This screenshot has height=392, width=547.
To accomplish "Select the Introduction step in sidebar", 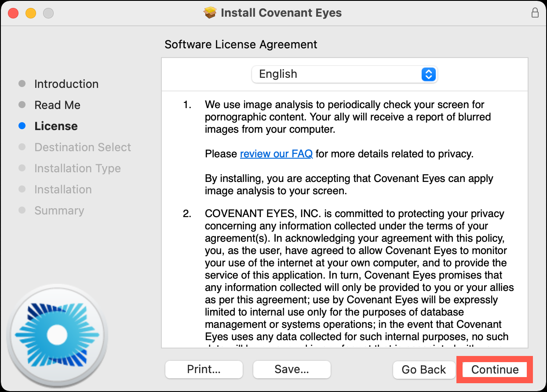I will [66, 84].
